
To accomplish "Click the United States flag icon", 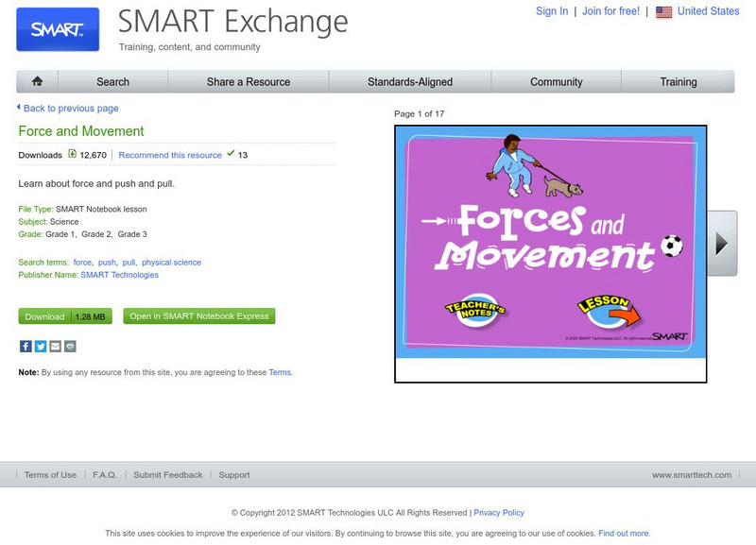I will click(x=662, y=11).
